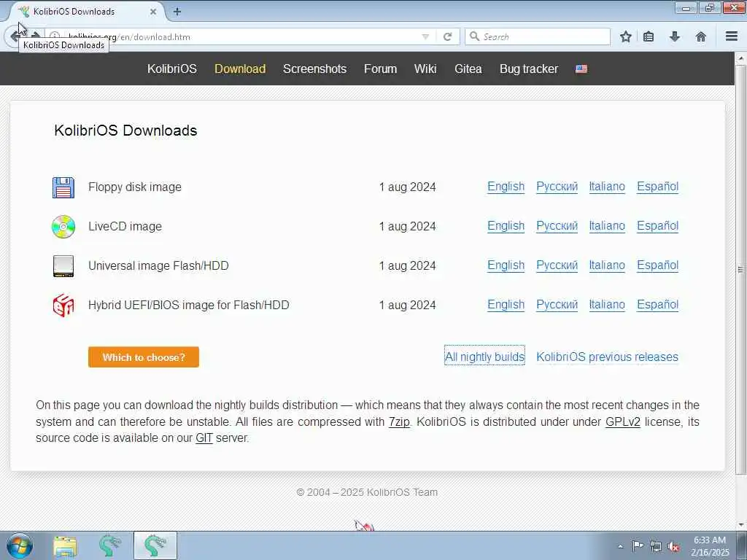
Task: Click the muted volume tray icon
Action: [x=673, y=546]
